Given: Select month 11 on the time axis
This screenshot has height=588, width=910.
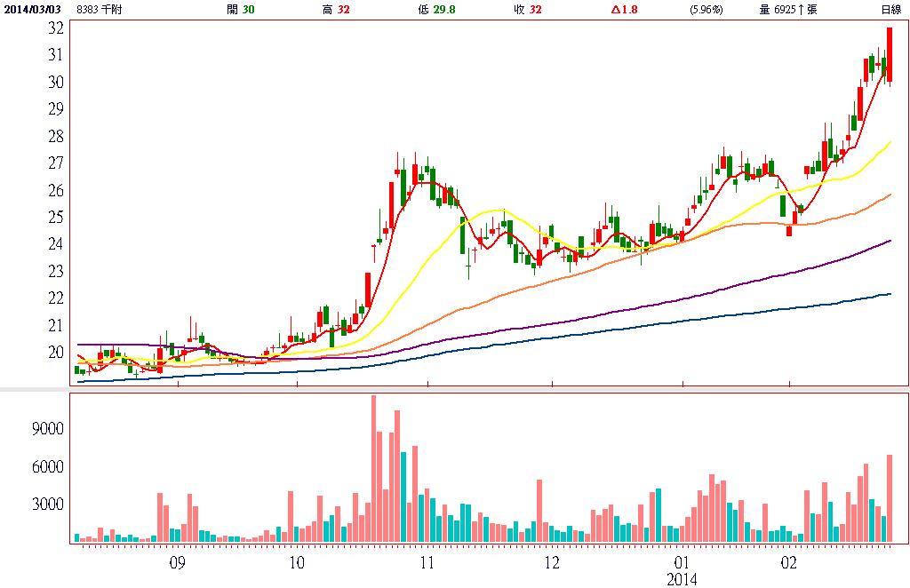Looking at the screenshot, I should pyautogui.click(x=427, y=563).
